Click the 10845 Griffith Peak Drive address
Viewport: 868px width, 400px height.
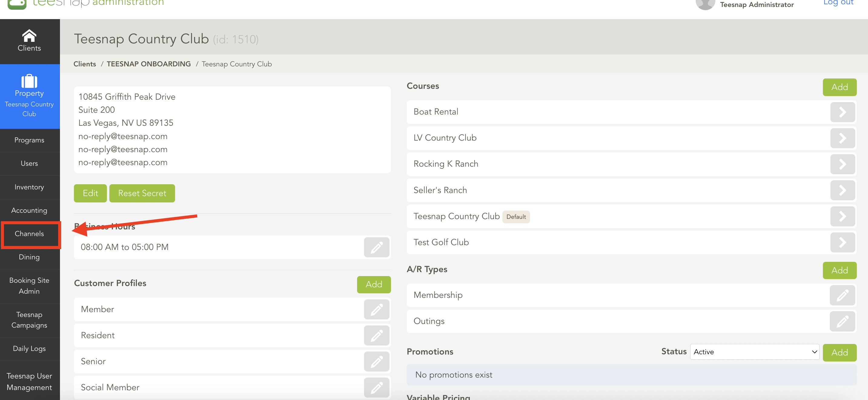(127, 97)
